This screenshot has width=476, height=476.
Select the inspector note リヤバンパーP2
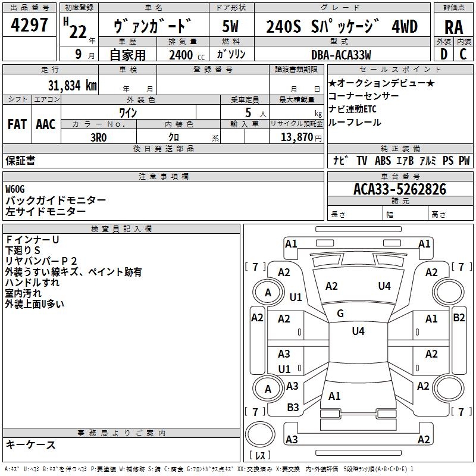point(41,261)
